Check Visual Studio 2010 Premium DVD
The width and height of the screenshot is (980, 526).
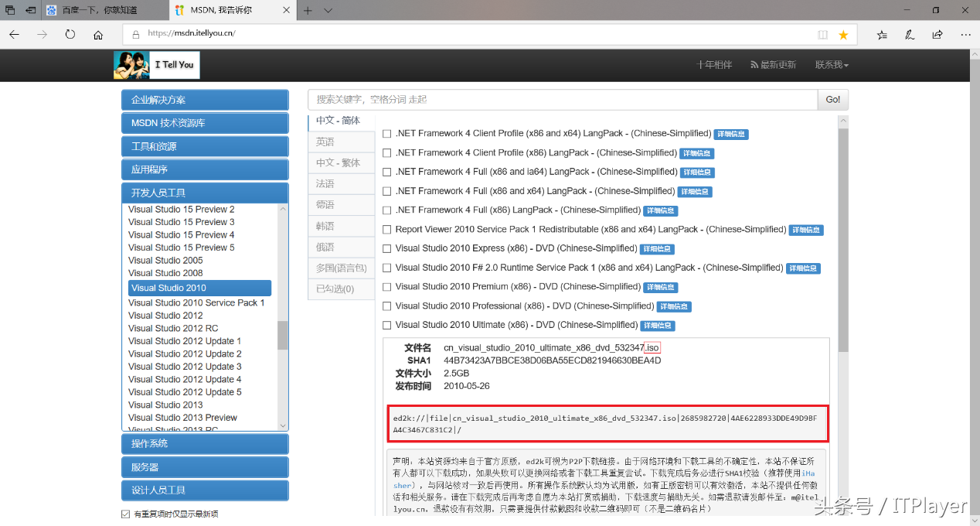(387, 287)
